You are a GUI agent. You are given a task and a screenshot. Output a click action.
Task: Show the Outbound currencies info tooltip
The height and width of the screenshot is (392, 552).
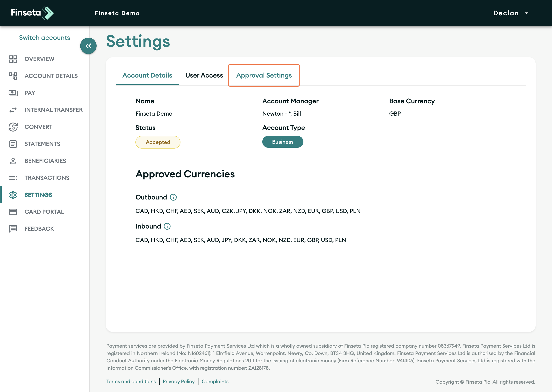(173, 197)
